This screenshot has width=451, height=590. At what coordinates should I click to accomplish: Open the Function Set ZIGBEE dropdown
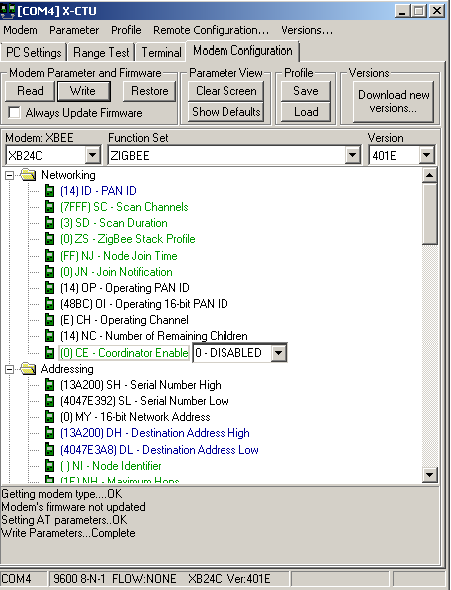pos(352,155)
